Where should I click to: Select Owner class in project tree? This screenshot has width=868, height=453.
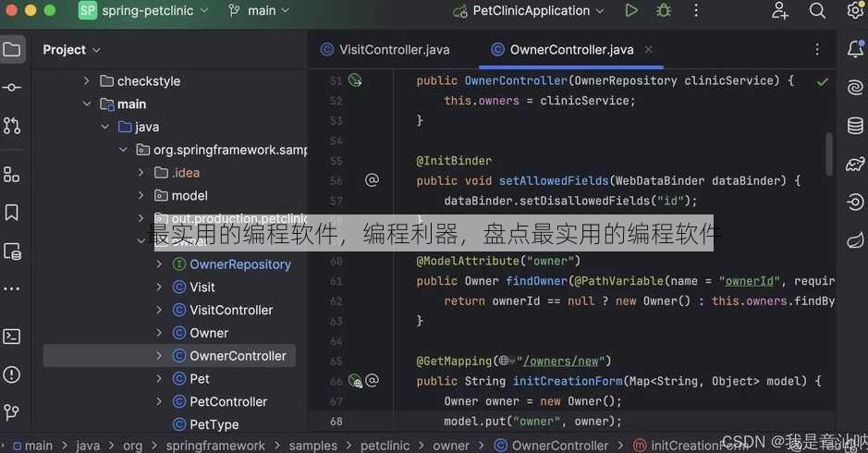[x=209, y=333]
